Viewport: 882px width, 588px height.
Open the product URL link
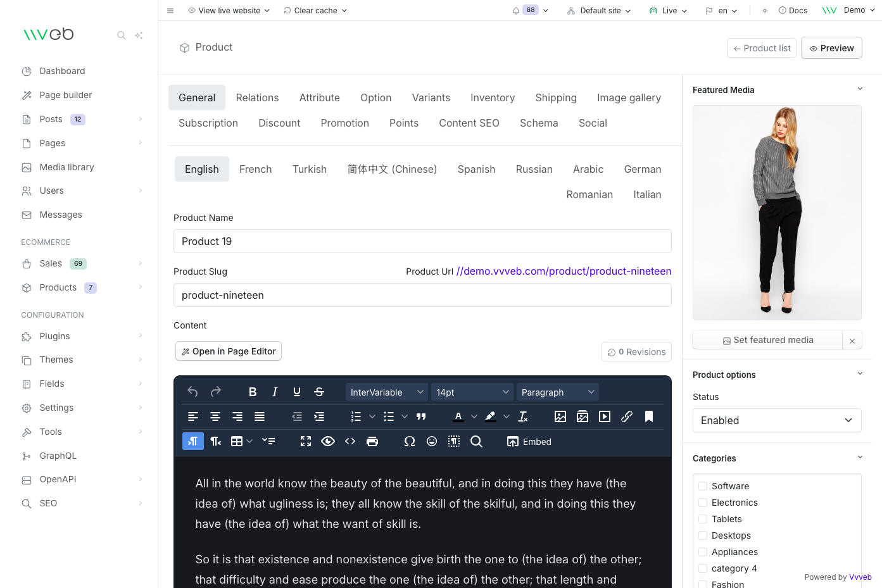click(564, 271)
